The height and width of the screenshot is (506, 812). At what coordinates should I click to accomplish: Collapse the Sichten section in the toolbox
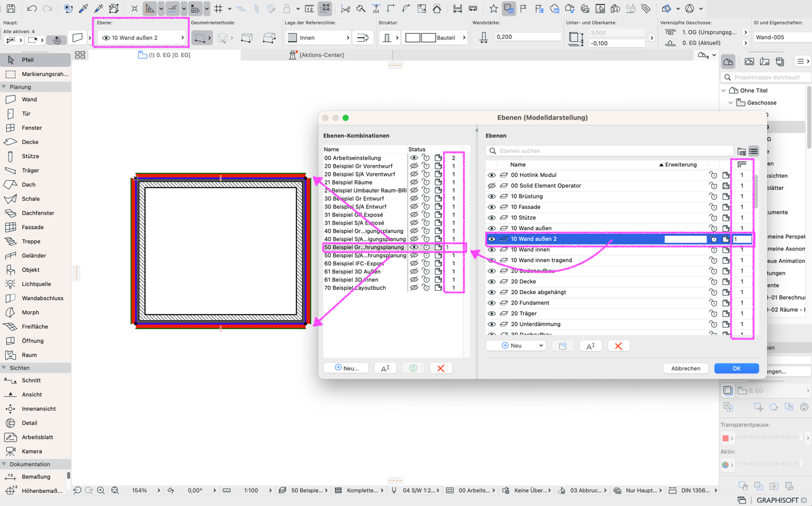[x=4, y=368]
